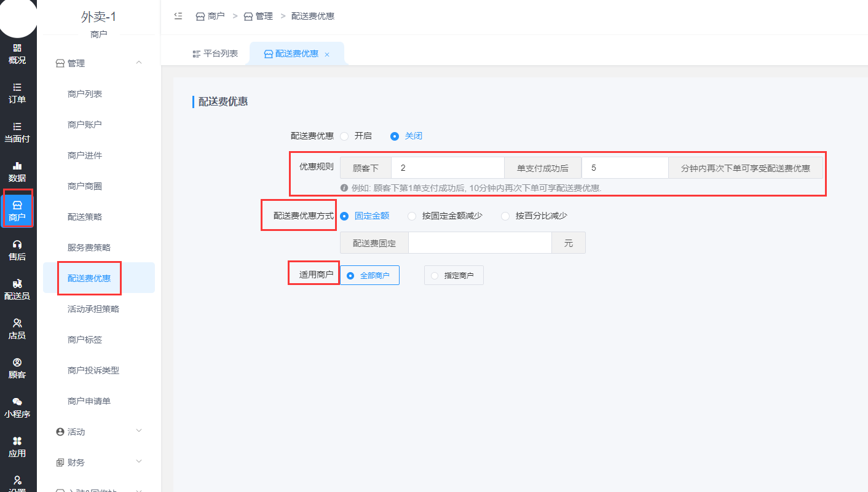Screen dimensions: 868x492
Task: Open 商户进件 in the side menu
Action: coord(85,155)
